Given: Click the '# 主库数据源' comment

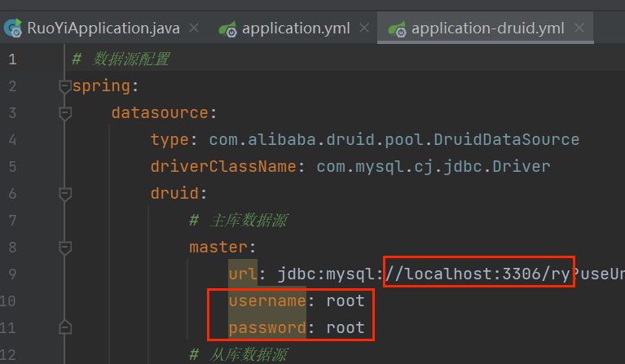Looking at the screenshot, I should (238, 220).
